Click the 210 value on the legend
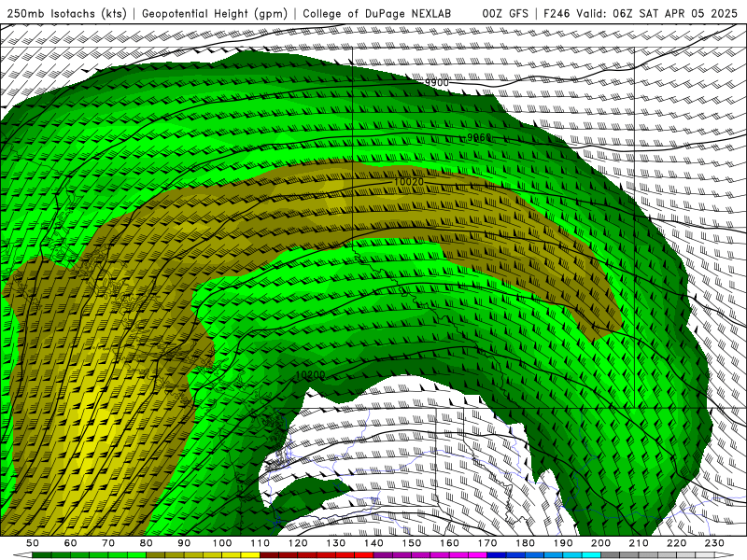 639,543
